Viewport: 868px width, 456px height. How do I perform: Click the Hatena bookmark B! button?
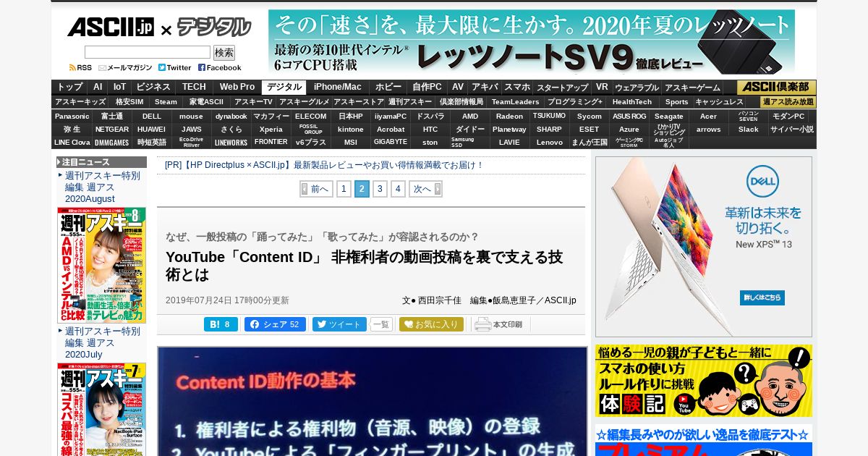click(221, 324)
